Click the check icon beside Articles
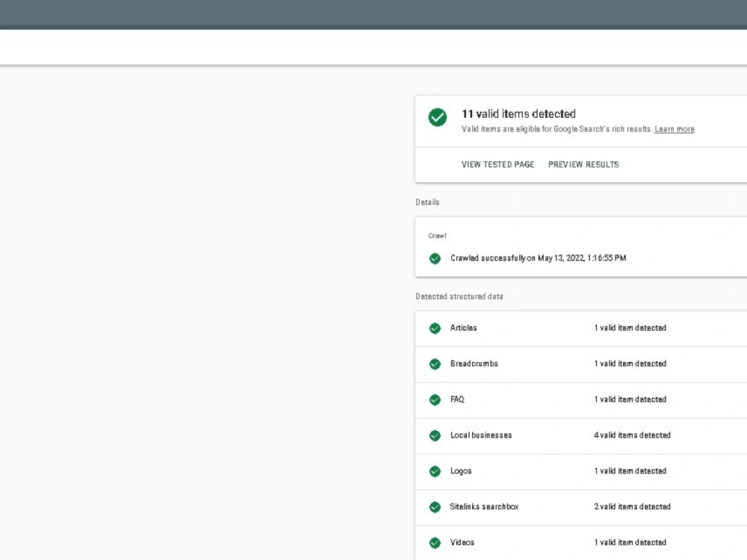 pos(435,329)
